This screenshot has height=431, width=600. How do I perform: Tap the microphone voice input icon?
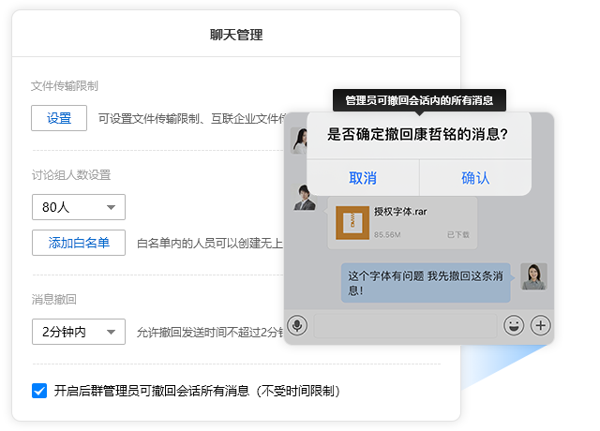click(297, 325)
